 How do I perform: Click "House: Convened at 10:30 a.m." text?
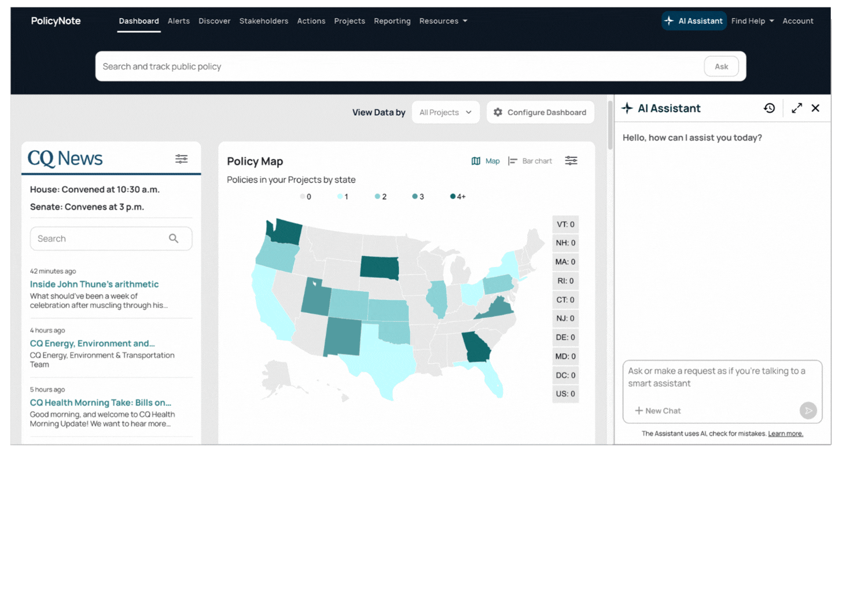[95, 189]
